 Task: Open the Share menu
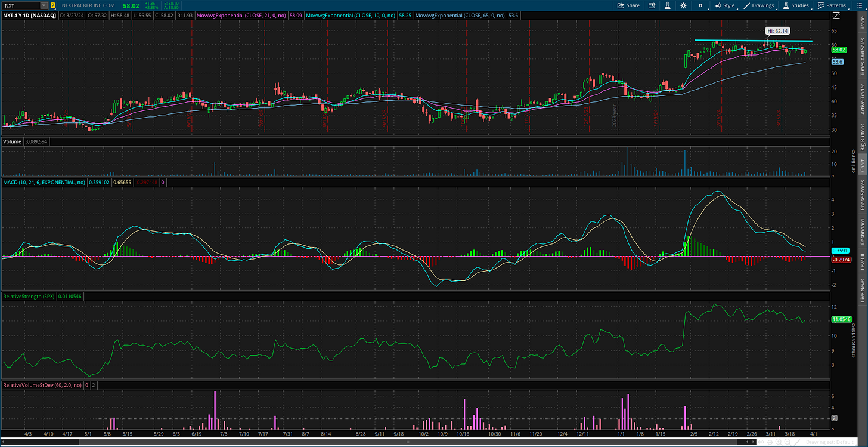[x=628, y=5]
